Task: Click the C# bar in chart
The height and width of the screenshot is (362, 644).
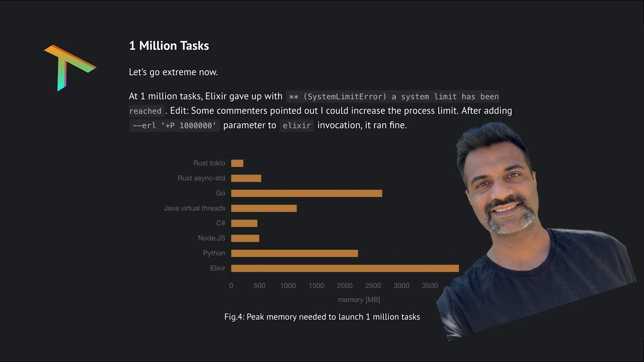Action: click(x=244, y=223)
